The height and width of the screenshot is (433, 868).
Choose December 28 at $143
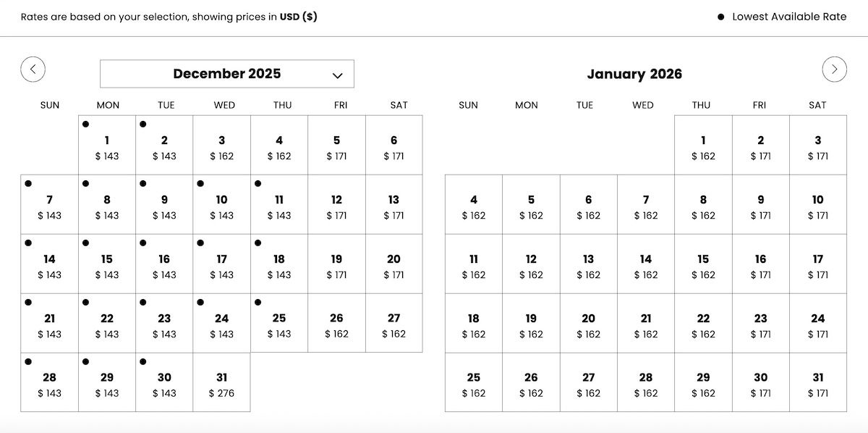pyautogui.click(x=49, y=383)
